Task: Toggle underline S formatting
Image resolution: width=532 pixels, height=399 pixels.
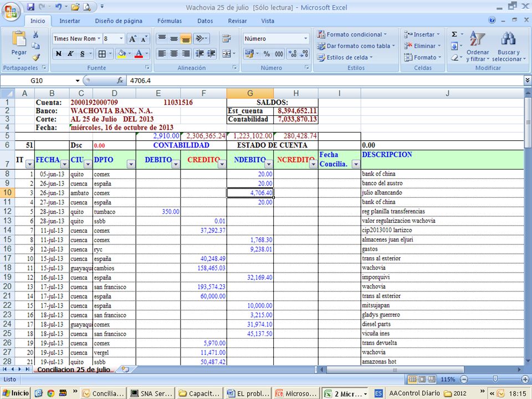Action: click(82, 54)
